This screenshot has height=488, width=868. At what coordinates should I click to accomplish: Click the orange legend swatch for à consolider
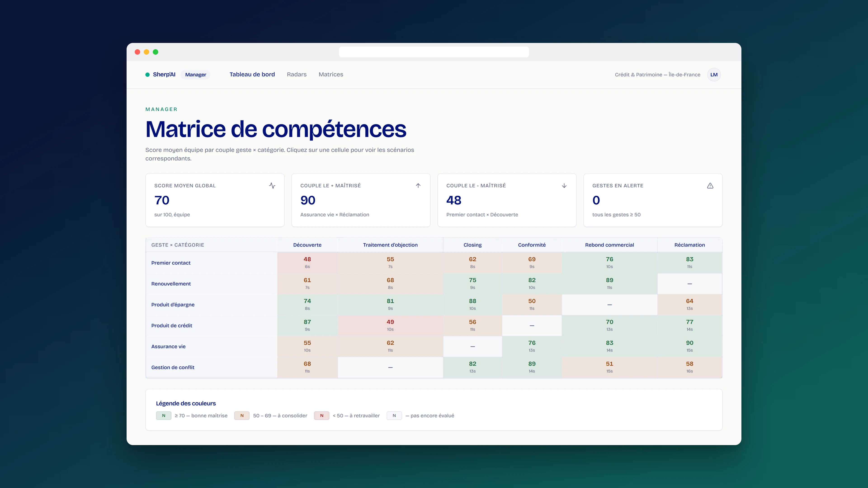tap(242, 415)
